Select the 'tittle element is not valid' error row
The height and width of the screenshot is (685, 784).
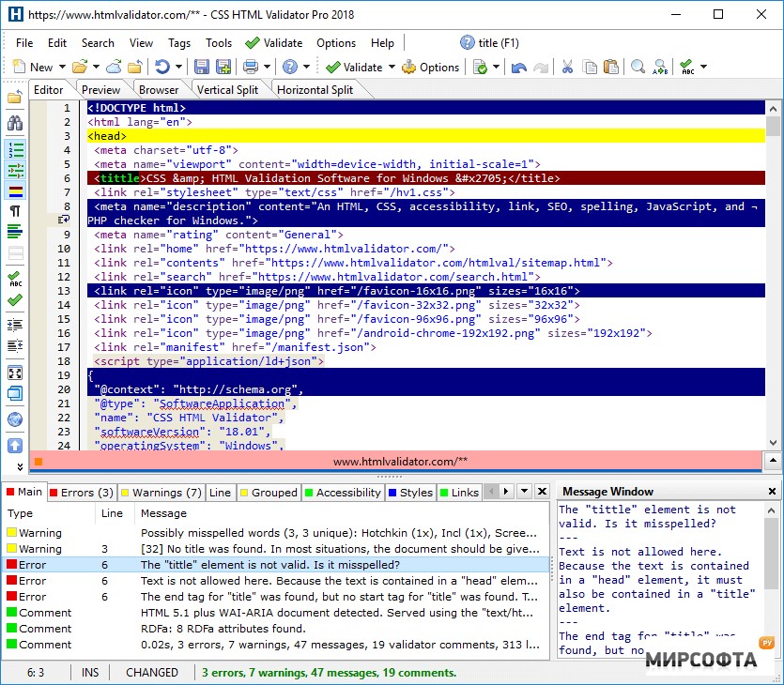(276, 565)
